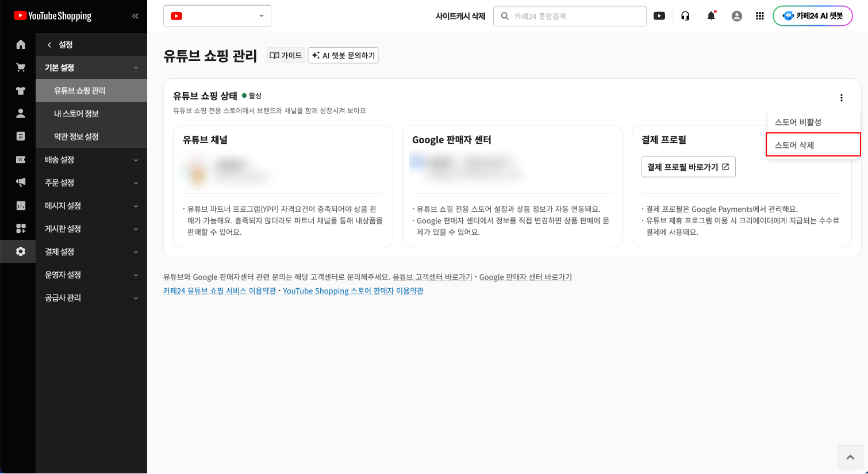Open the bar chart statistics icon
Screen dimensions: 868x474
coord(21,205)
